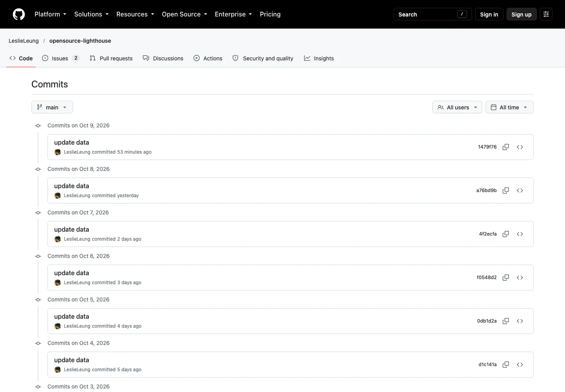Expand the Open Source menu

tap(184, 14)
